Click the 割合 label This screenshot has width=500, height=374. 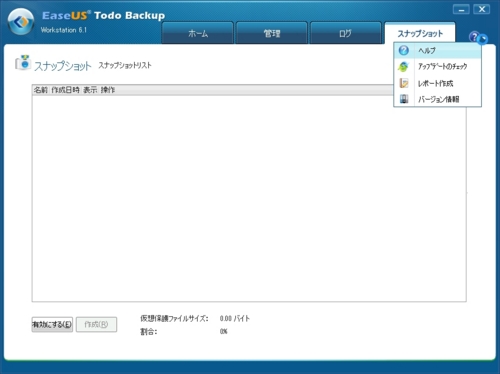tap(148, 332)
